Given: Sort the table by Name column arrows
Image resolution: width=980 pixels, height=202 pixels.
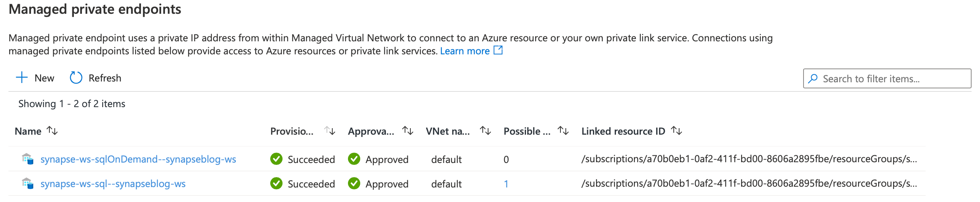Looking at the screenshot, I should pyautogui.click(x=52, y=131).
